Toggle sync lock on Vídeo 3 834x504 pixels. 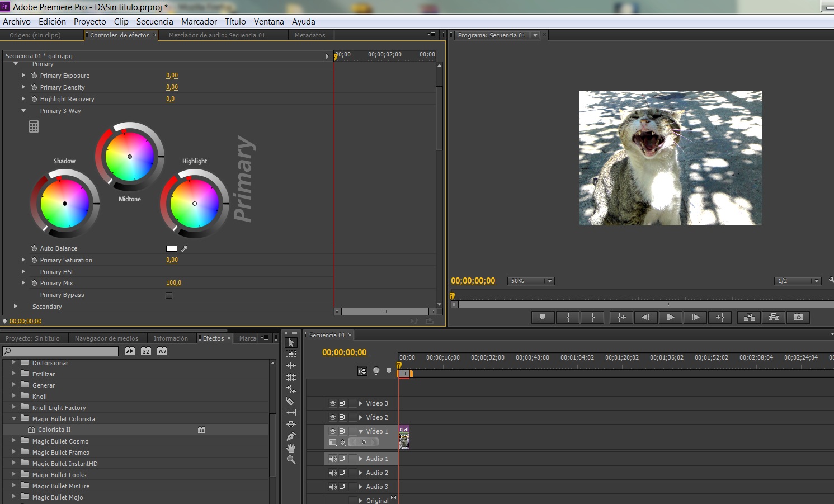pyautogui.click(x=342, y=403)
